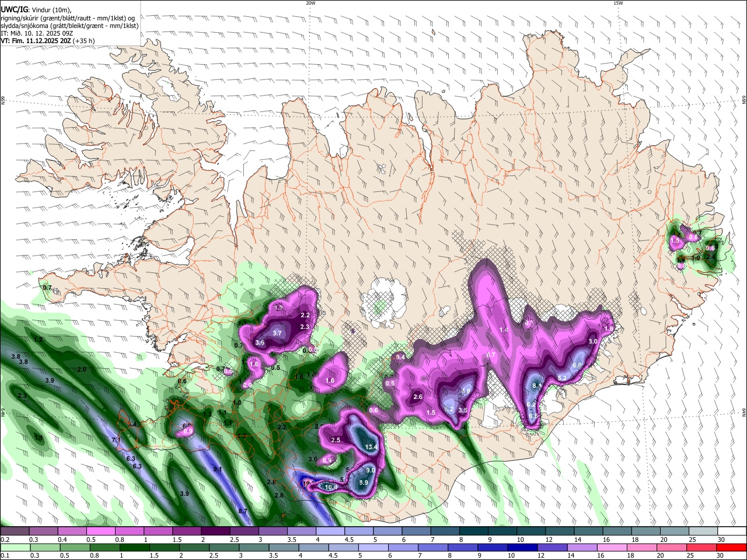Click the '2.0' rain value on the map
Image resolution: width=747 pixels, height=560 pixels.
click(82, 369)
